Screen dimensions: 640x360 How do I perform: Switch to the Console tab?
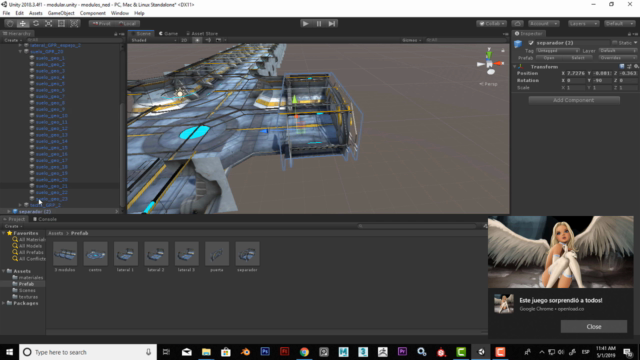[45, 219]
